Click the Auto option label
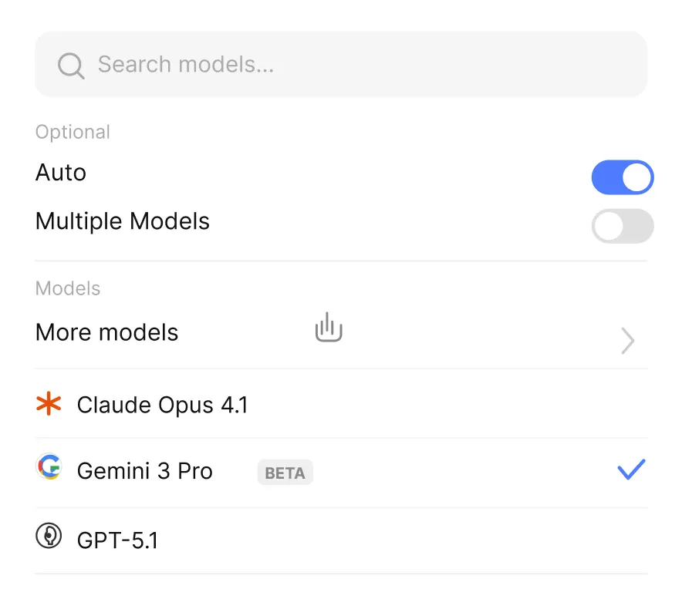The width and height of the screenshot is (682, 616). pos(61,173)
